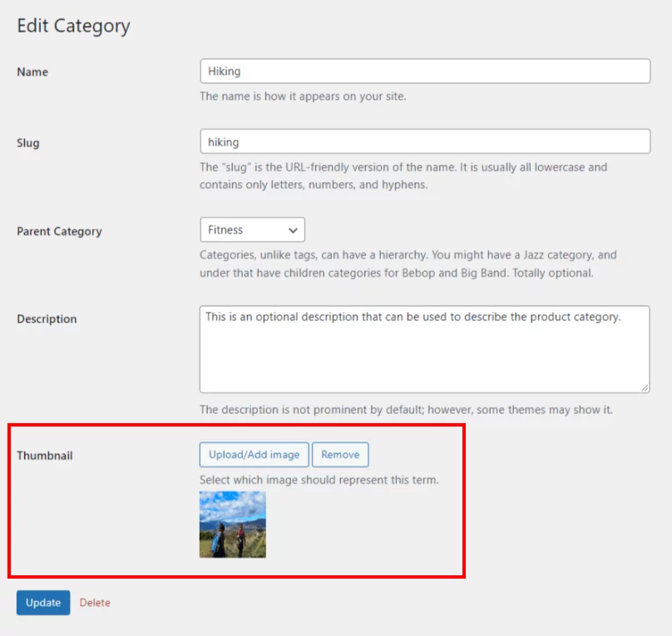Screen dimensions: 672x636
Task: Click the red Delete link
Action: coord(95,603)
